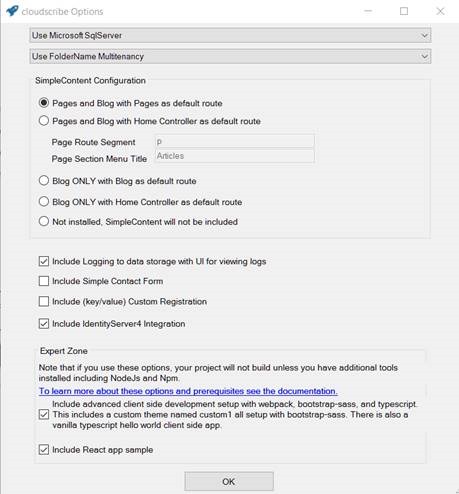Toggle advanced client side development setup checkbox

44,415
